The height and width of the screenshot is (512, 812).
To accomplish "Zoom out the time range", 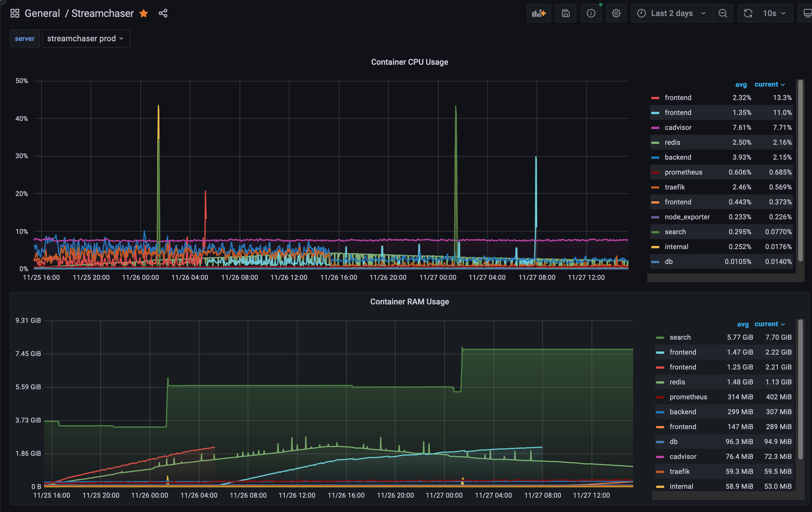I will (723, 13).
